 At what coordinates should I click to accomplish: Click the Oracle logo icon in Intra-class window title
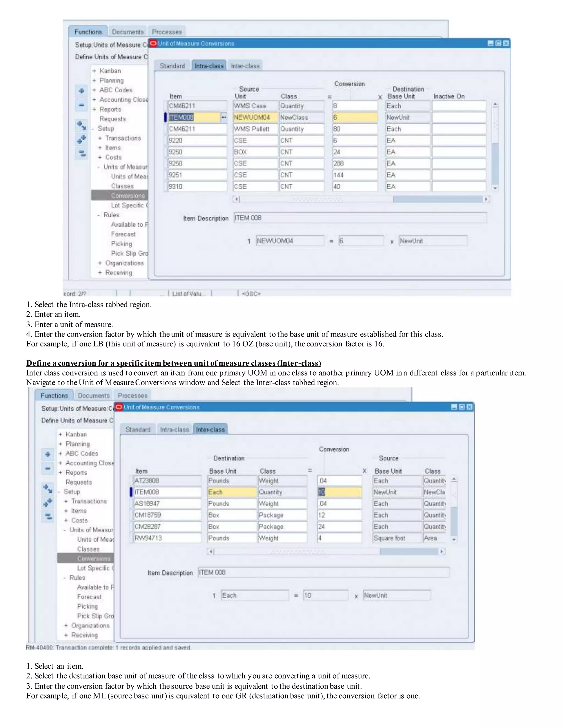[153, 43]
